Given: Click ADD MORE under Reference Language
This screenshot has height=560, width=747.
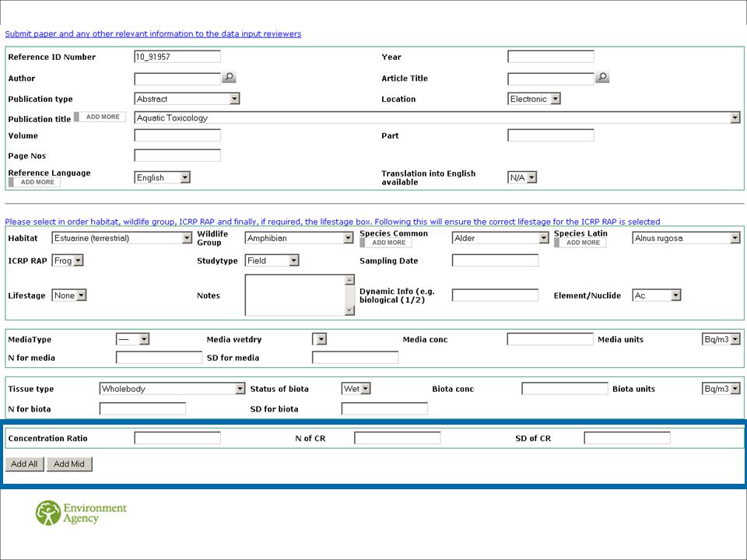Looking at the screenshot, I should click(x=34, y=182).
